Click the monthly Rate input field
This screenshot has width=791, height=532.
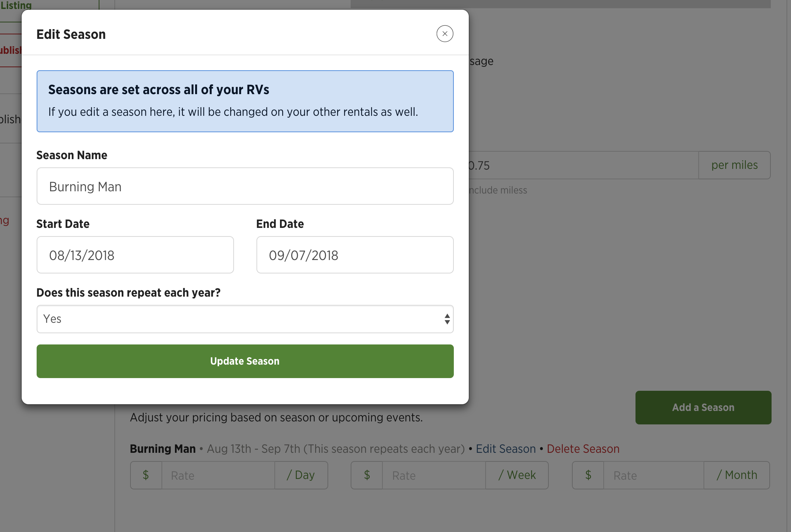coord(654,475)
